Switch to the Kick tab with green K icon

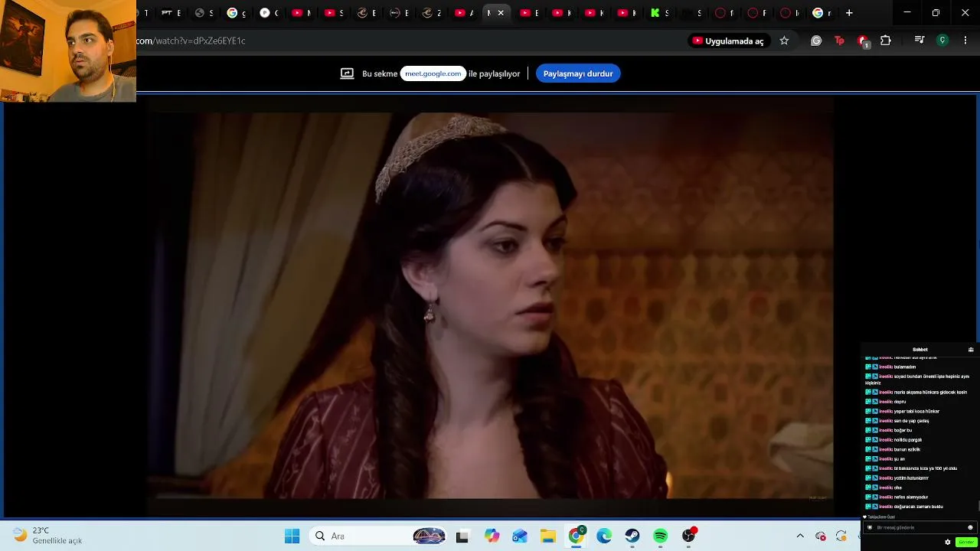[660, 13]
